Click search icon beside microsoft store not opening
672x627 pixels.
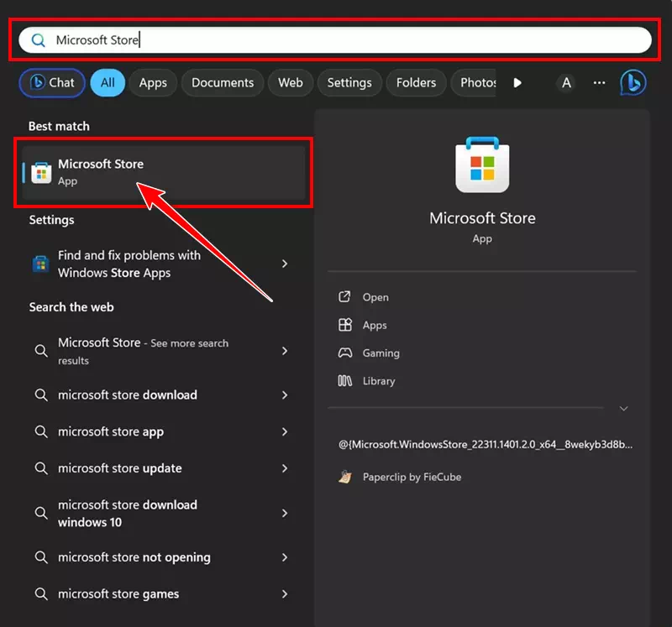tap(41, 557)
